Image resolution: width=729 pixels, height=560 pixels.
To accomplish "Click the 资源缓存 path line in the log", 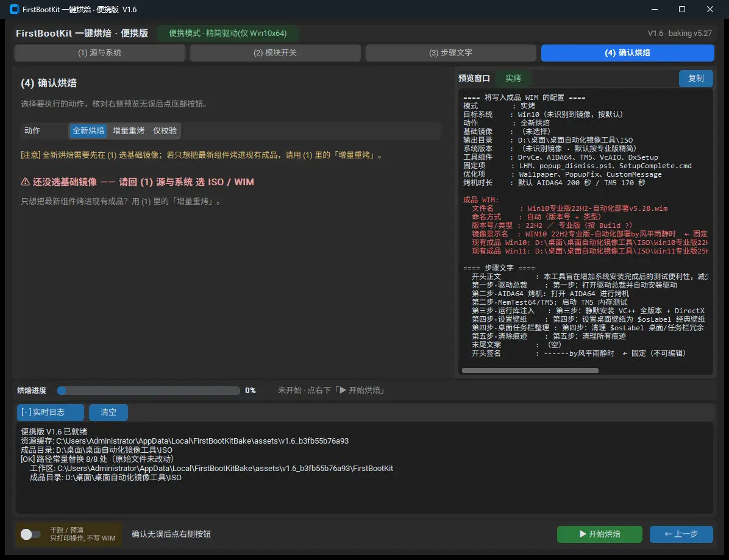I will (x=185, y=441).
